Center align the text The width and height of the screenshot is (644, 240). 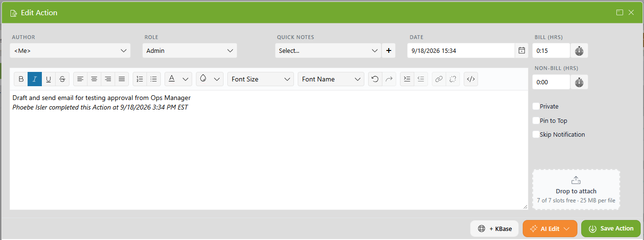(94, 79)
